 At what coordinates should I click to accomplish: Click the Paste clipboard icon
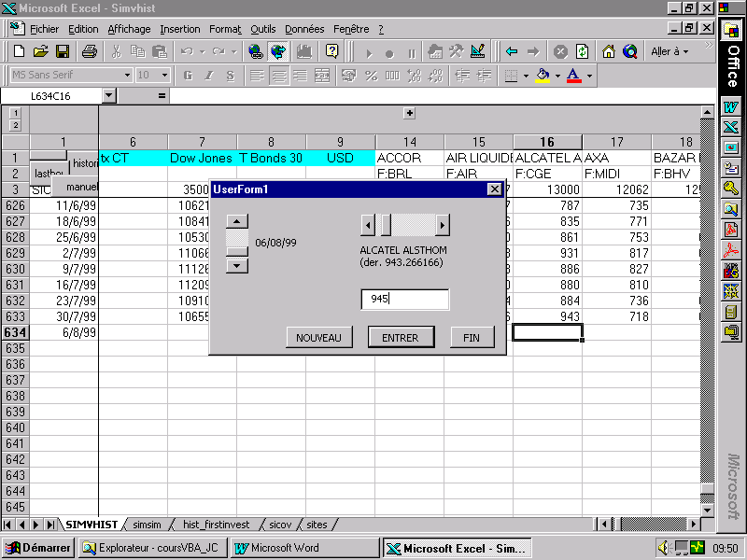[160, 51]
